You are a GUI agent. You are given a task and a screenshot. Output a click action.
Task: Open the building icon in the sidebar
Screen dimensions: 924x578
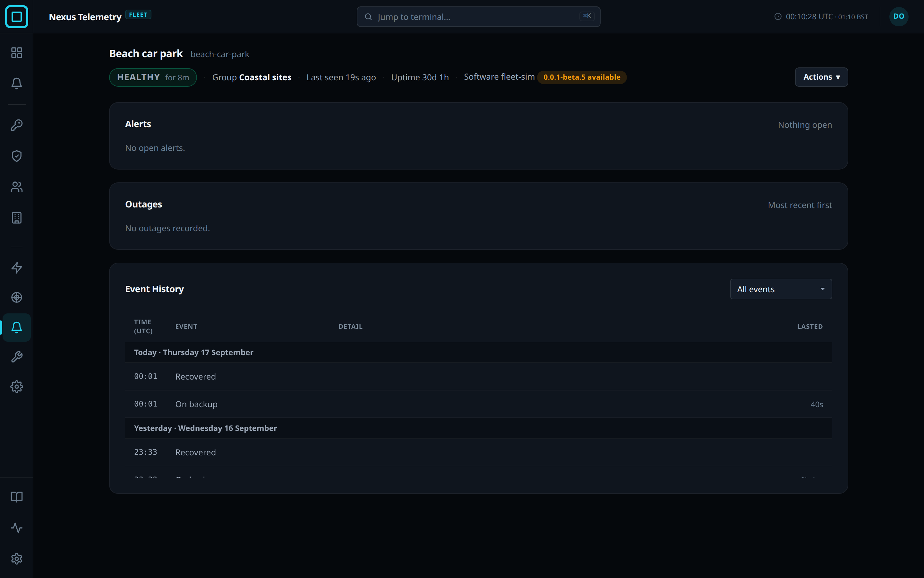pos(16,218)
